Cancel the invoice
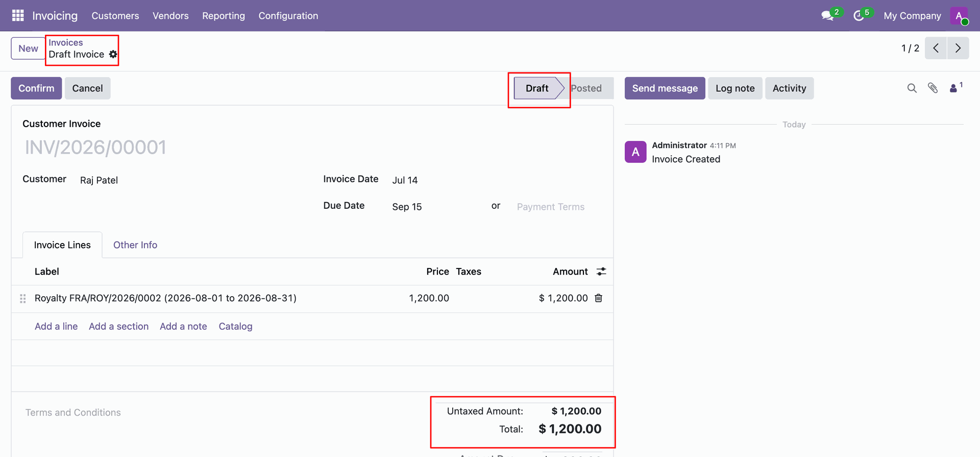Screen dimensions: 980x457 coord(87,88)
